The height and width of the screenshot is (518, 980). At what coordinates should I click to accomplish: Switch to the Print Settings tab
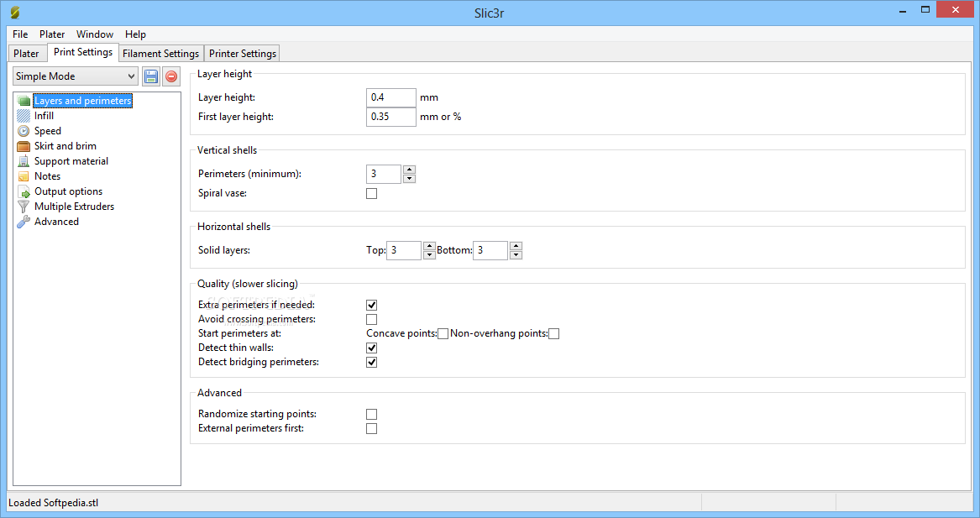point(83,53)
